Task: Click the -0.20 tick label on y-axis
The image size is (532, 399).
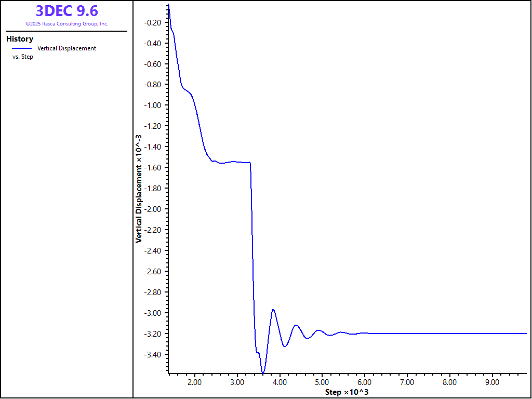Action: point(153,22)
